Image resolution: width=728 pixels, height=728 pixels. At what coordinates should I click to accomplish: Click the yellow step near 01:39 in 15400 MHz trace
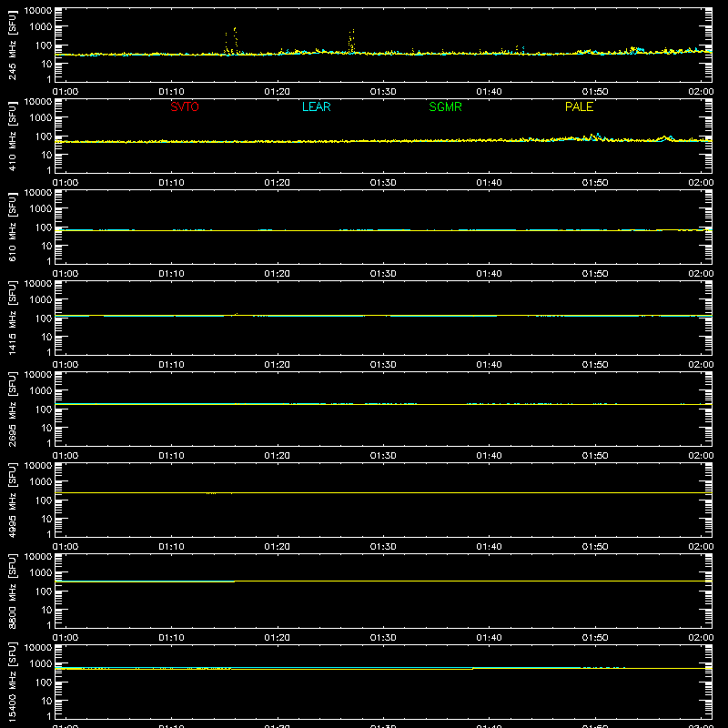473,669
